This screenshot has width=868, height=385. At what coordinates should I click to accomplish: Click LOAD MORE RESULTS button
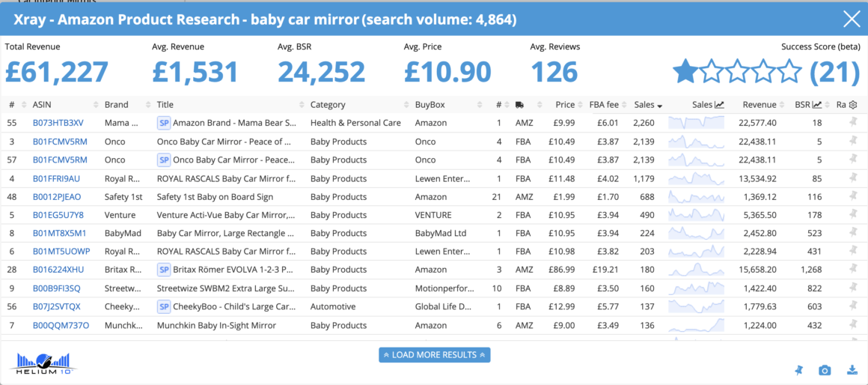click(435, 355)
